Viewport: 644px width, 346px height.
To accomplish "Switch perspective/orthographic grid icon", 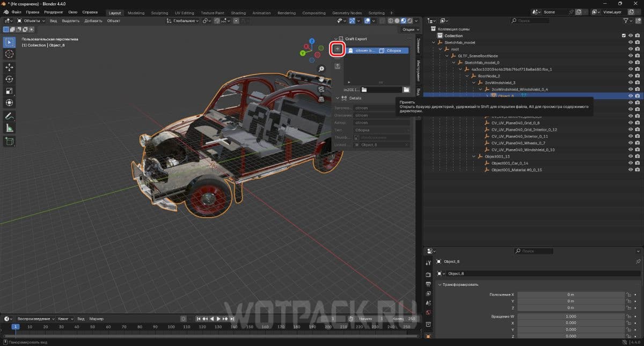I will [321, 99].
